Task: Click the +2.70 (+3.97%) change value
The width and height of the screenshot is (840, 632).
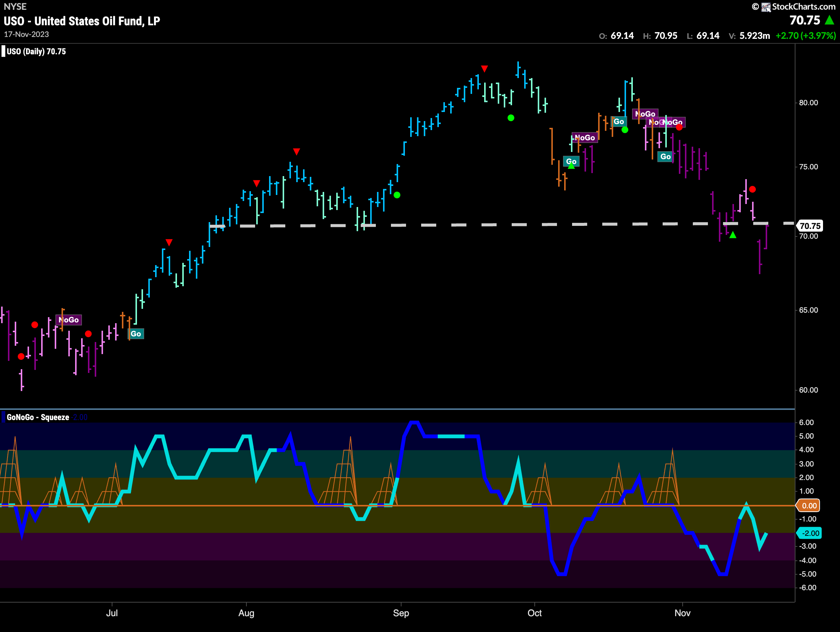Action: tap(805, 36)
